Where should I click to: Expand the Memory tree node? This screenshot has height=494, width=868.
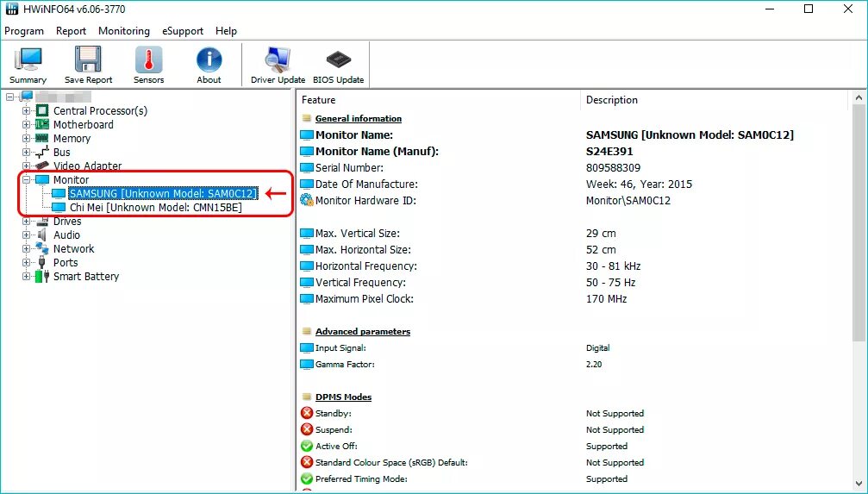pos(26,139)
